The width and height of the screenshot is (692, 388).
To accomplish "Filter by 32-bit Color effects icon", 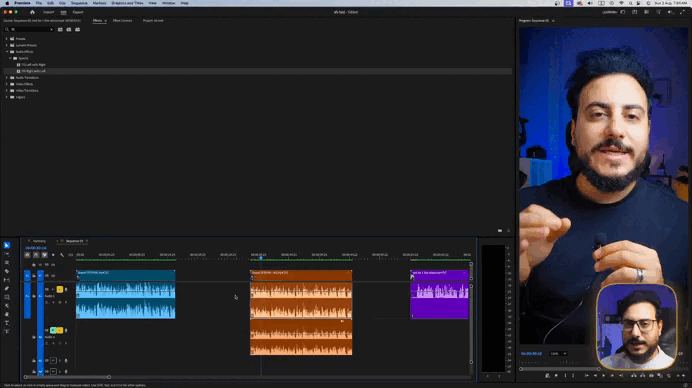I will pyautogui.click(x=69, y=30).
